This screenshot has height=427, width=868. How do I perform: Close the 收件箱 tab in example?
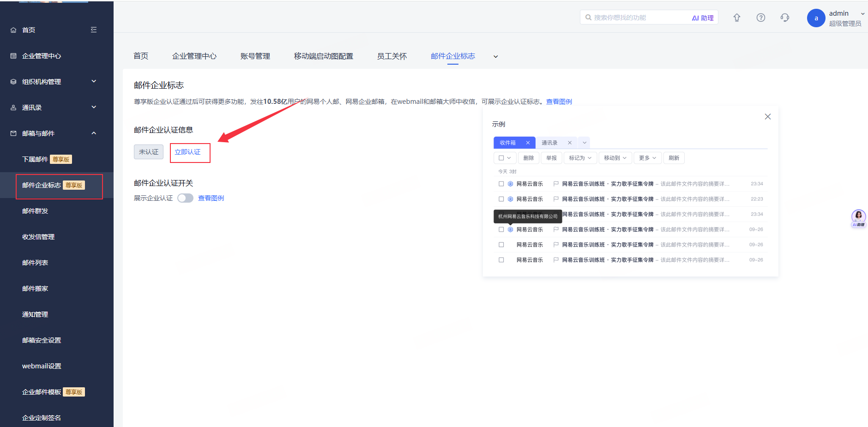(x=528, y=143)
